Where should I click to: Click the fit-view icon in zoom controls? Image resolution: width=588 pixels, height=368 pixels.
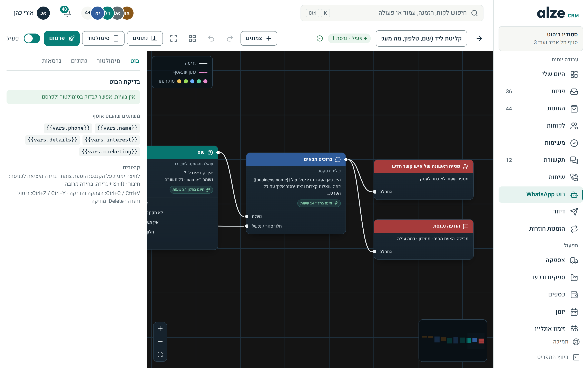[x=160, y=355]
